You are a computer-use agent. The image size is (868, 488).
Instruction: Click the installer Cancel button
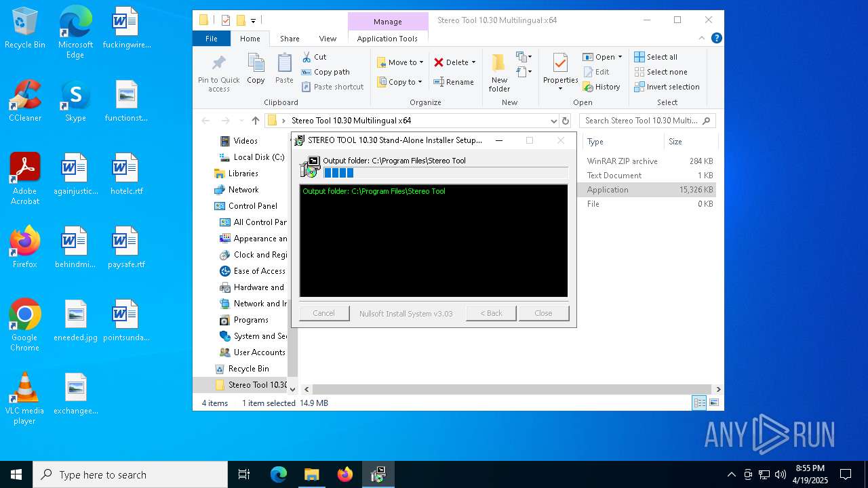click(x=323, y=313)
